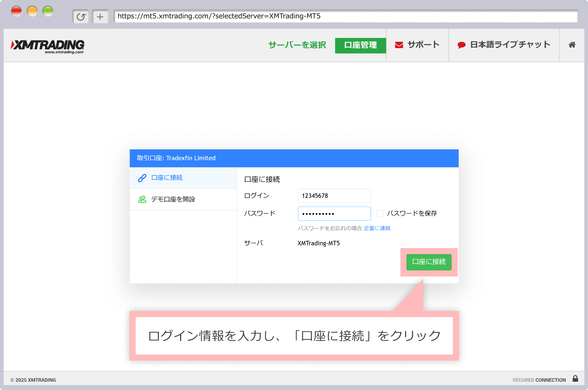Click the 口座に接続 form heading
This screenshot has height=390, width=588.
tap(262, 179)
